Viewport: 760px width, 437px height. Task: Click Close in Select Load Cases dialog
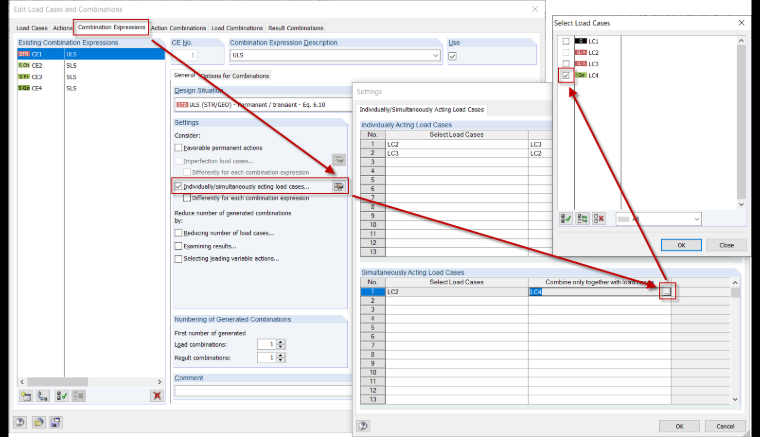tap(726, 245)
